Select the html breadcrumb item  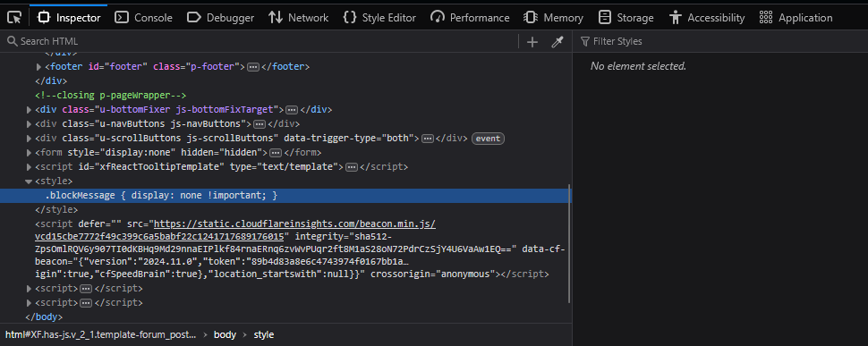click(x=101, y=334)
